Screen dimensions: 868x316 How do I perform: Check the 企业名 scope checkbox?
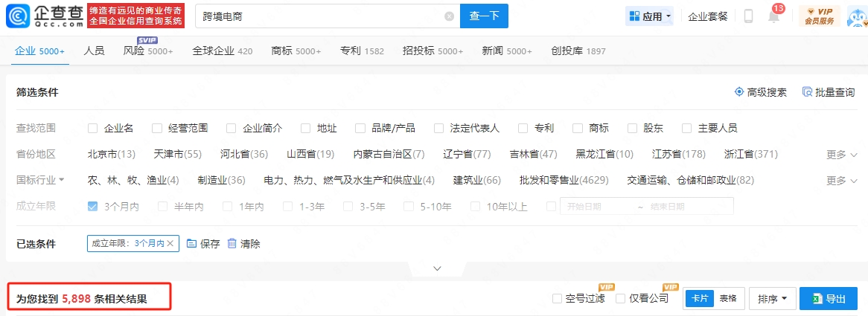click(x=93, y=128)
